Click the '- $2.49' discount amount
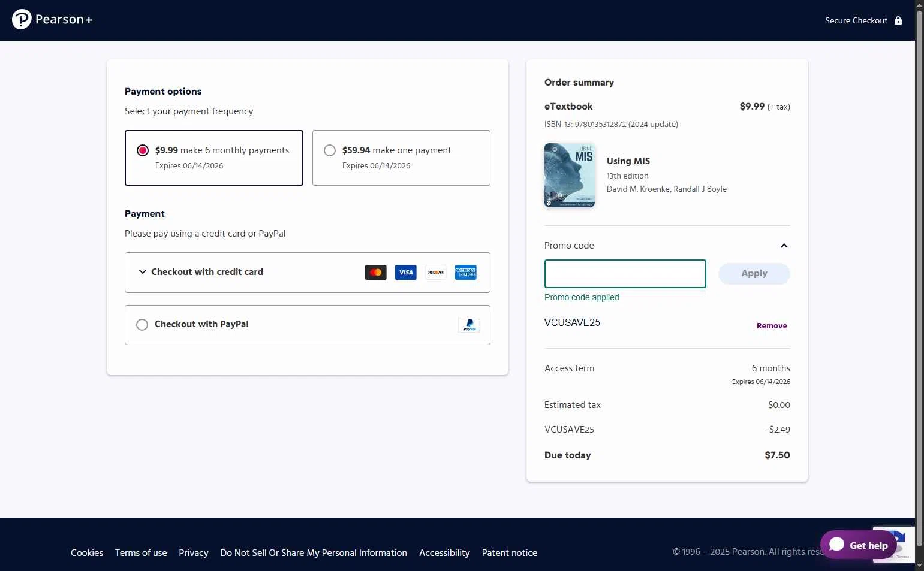The height and width of the screenshot is (571, 924). pyautogui.click(x=776, y=430)
